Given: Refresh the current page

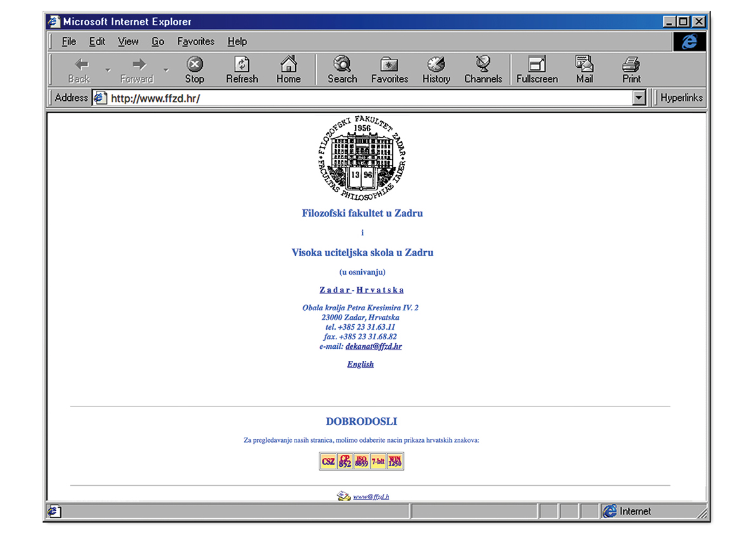Looking at the screenshot, I should click(242, 69).
